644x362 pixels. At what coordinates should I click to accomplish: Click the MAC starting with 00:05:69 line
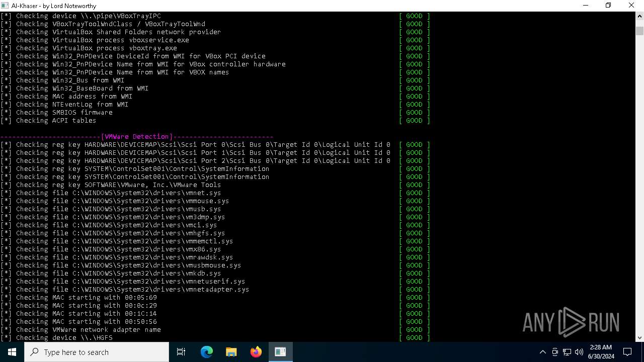pos(78,298)
